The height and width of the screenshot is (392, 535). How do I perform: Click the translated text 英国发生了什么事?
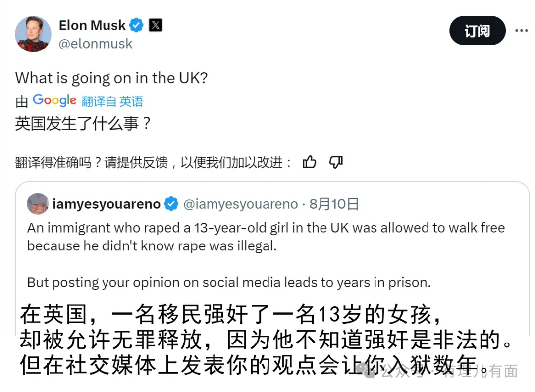coord(82,123)
